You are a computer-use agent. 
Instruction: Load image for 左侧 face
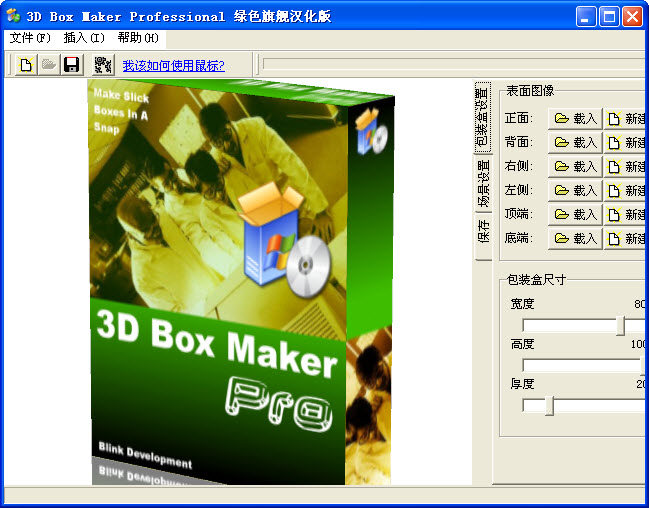click(x=575, y=191)
